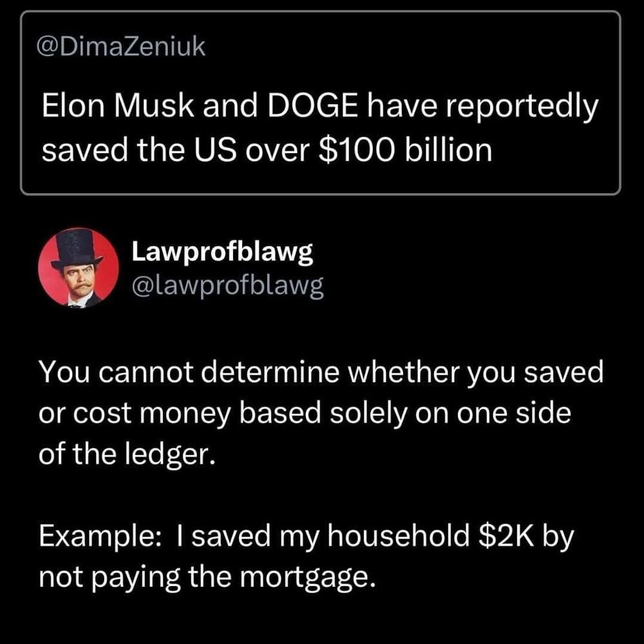The image size is (644, 644).
Task: Open the quoted post about DOGE savings
Action: click(320, 102)
